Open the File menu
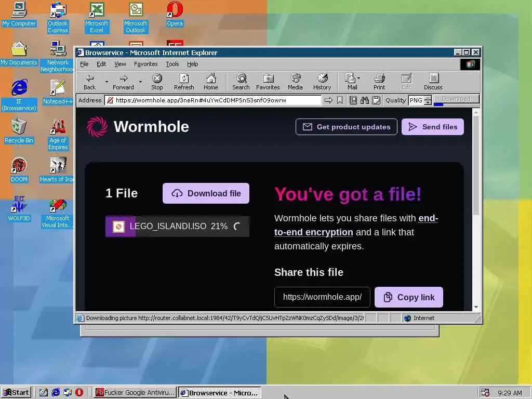The height and width of the screenshot is (399, 532). click(84, 64)
